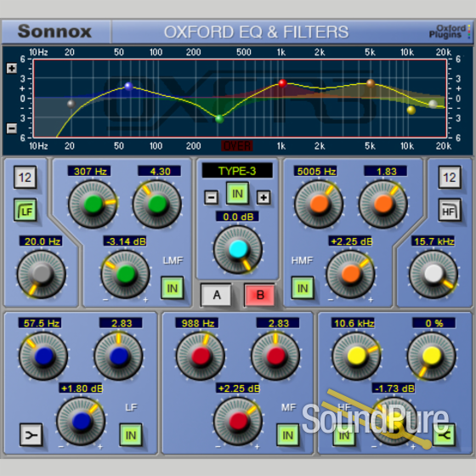Click the 15.7 kHz filter value field

(x=433, y=241)
